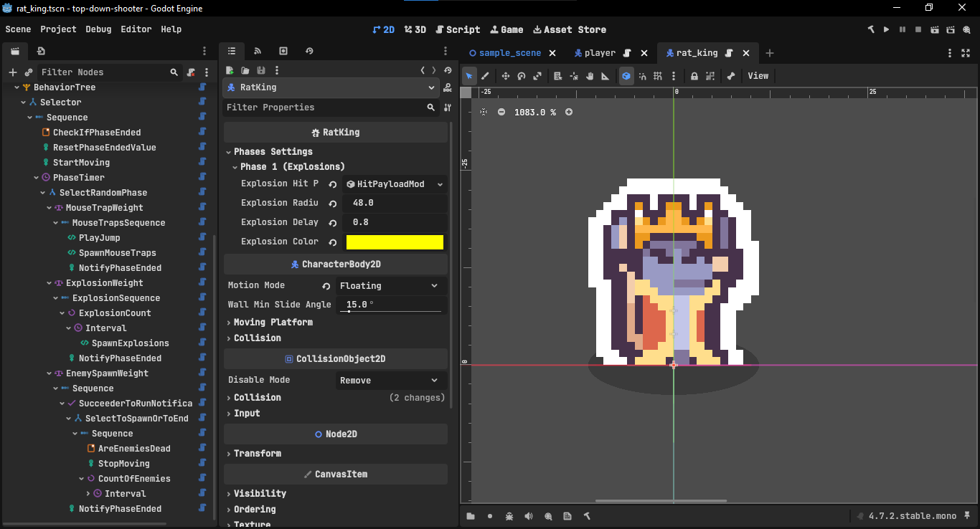Switch to the sample_scene tab
This screenshot has height=529, width=980.
[510, 53]
